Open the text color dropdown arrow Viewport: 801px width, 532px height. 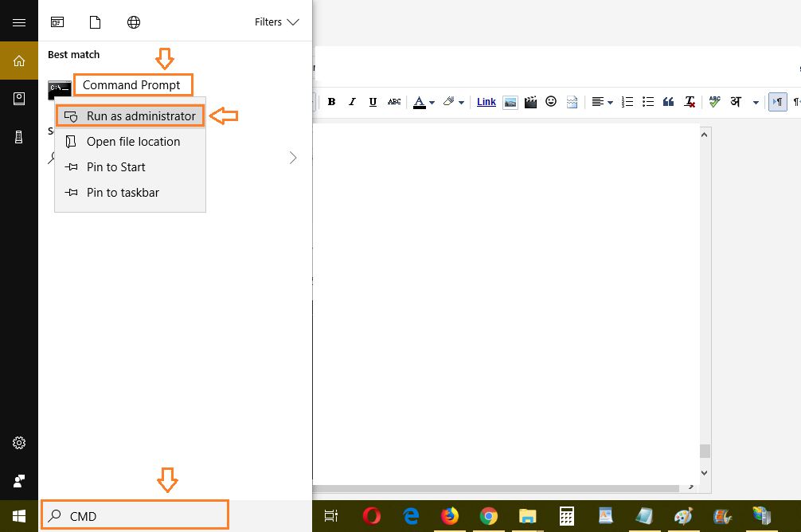coord(432,103)
